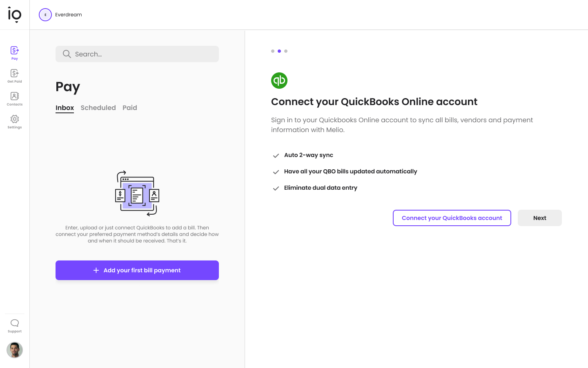Viewport: 588px width, 368px height.
Task: Open Settings gear in sidebar
Action: [15, 121]
